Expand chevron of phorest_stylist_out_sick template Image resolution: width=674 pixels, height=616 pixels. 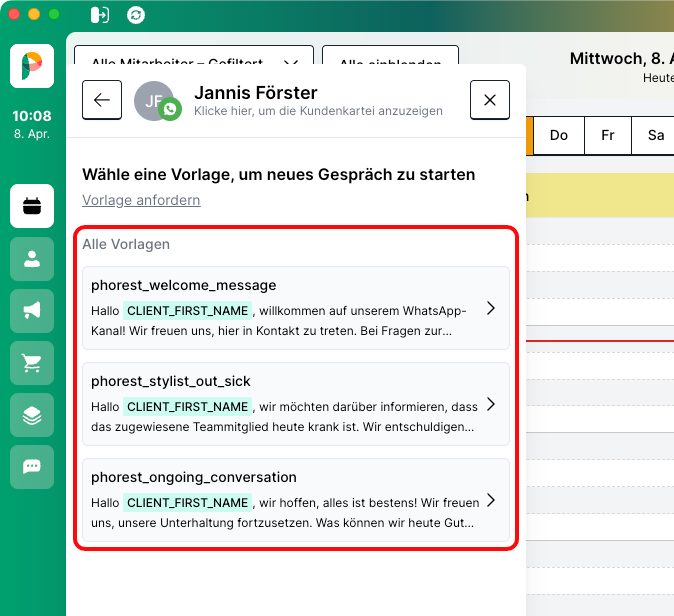point(490,404)
